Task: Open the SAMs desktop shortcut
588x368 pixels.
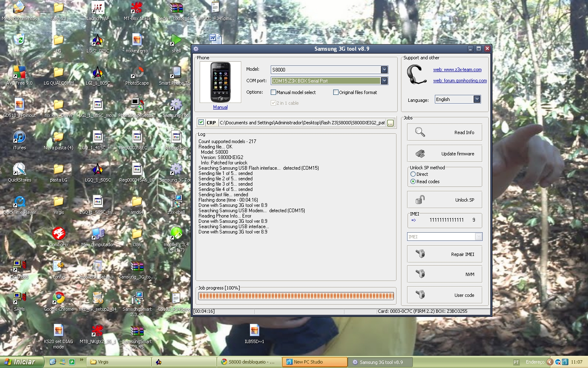Action: click(x=19, y=302)
